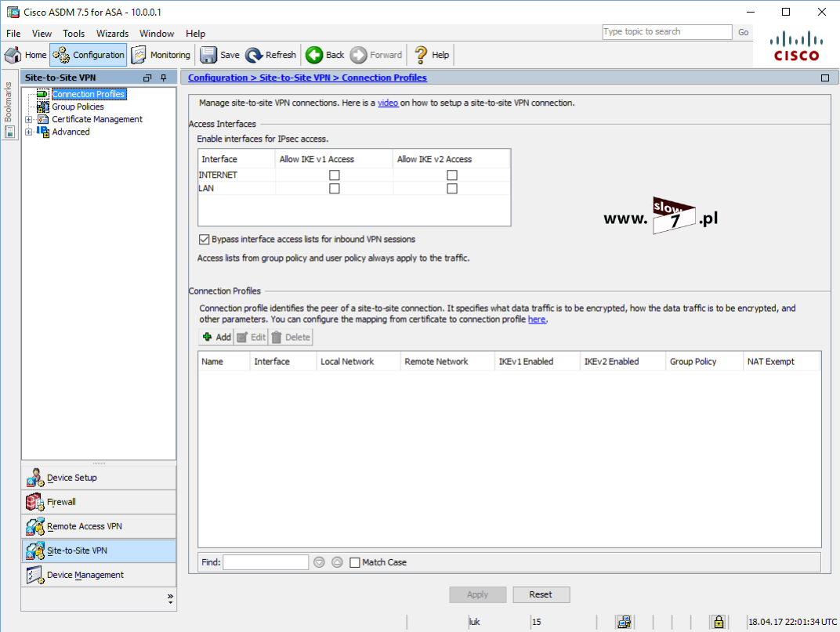Select Advanced tree node
This screenshot has height=632, width=840.
pos(71,132)
